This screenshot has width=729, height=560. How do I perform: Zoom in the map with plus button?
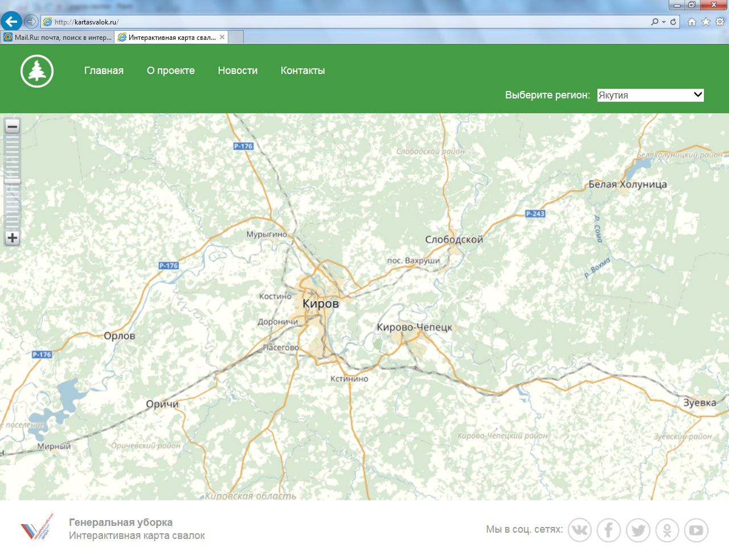tap(13, 238)
